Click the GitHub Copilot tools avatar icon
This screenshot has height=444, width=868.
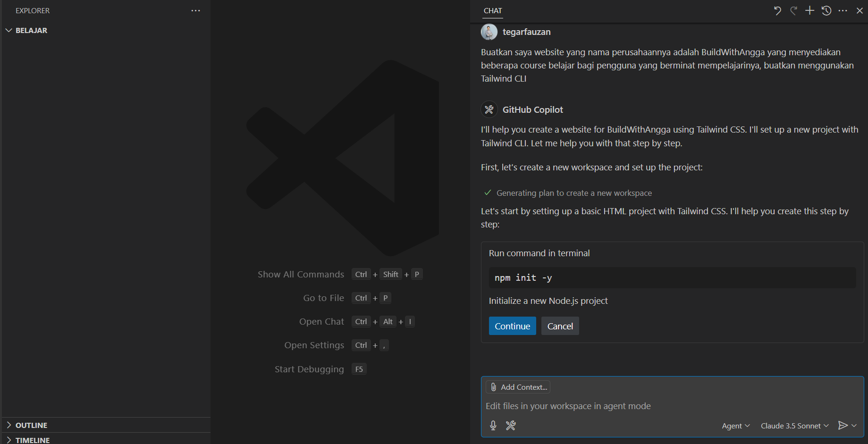489,109
